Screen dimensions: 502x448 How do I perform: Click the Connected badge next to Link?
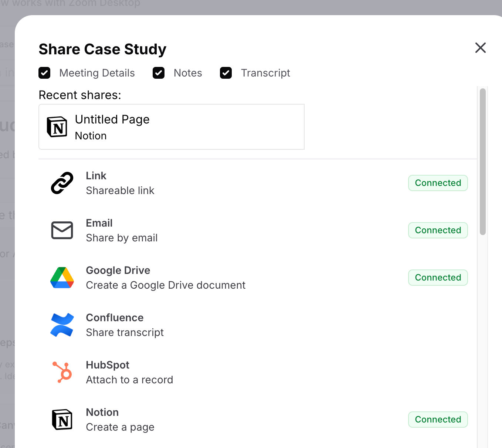point(438,183)
